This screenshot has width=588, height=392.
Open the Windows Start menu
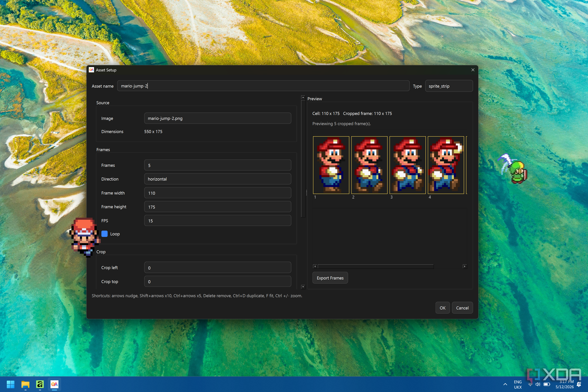(x=11, y=384)
